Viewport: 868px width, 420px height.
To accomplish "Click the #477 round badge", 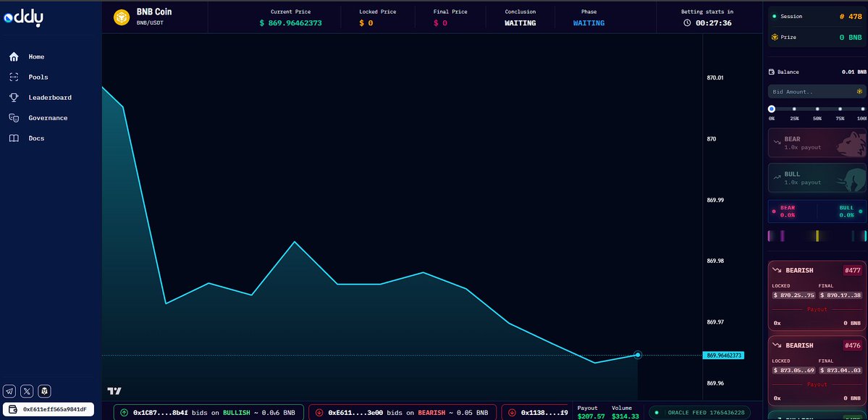I will point(852,270).
